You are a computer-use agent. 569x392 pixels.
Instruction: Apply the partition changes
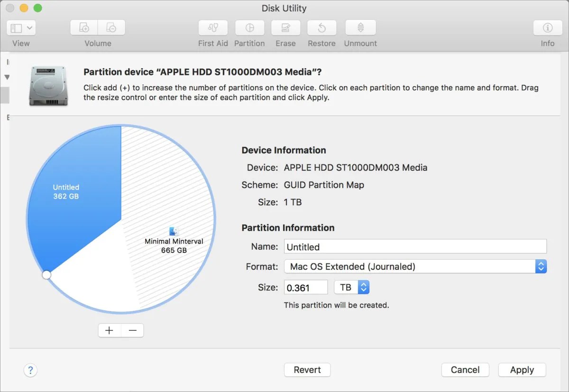click(522, 370)
